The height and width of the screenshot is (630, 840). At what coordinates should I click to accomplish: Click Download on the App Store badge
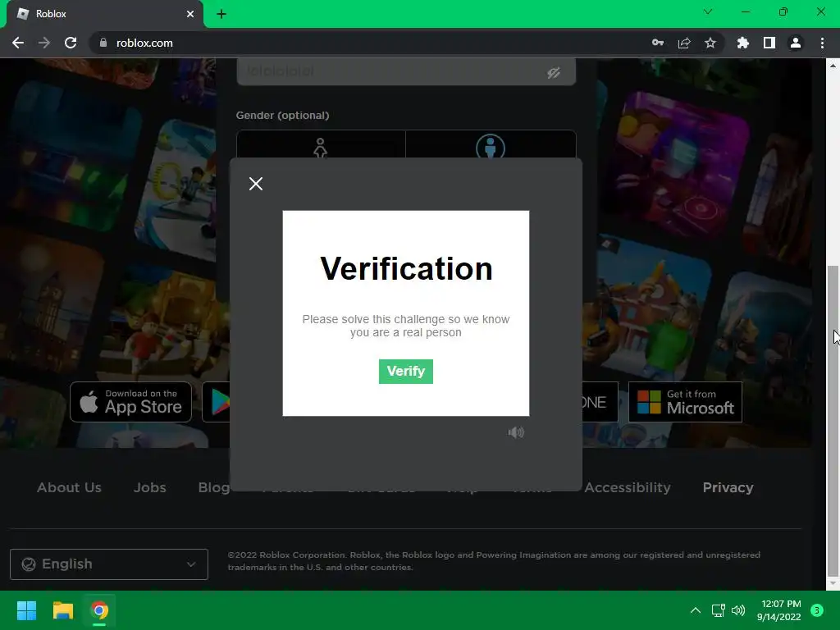click(130, 402)
